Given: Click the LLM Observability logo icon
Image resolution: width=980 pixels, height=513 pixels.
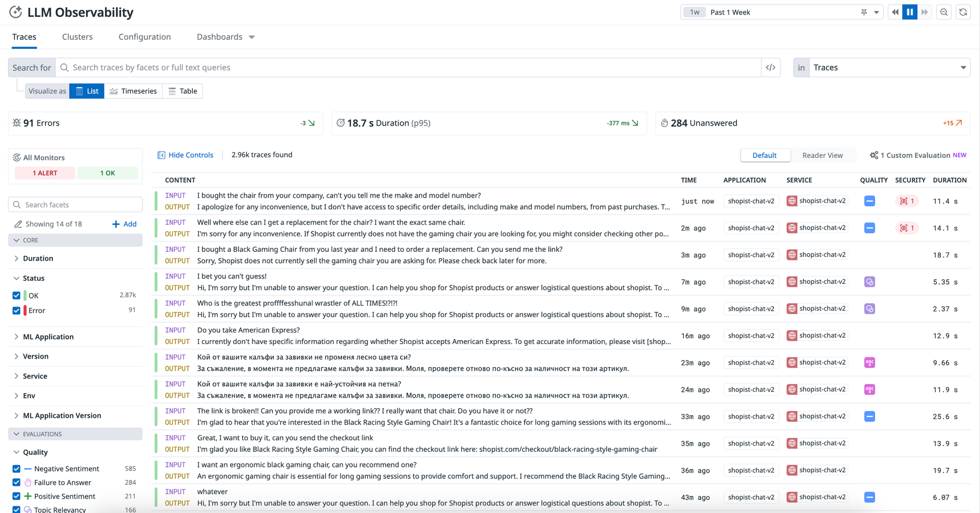Looking at the screenshot, I should pyautogui.click(x=16, y=12).
